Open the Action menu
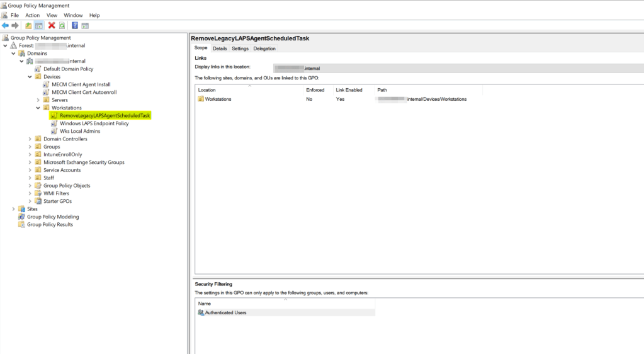Screen dimensions: 644x354 [32, 15]
